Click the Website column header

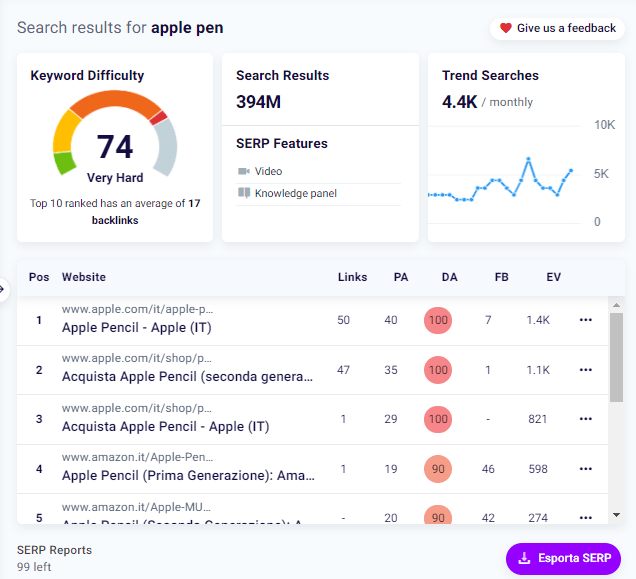pyautogui.click(x=84, y=277)
